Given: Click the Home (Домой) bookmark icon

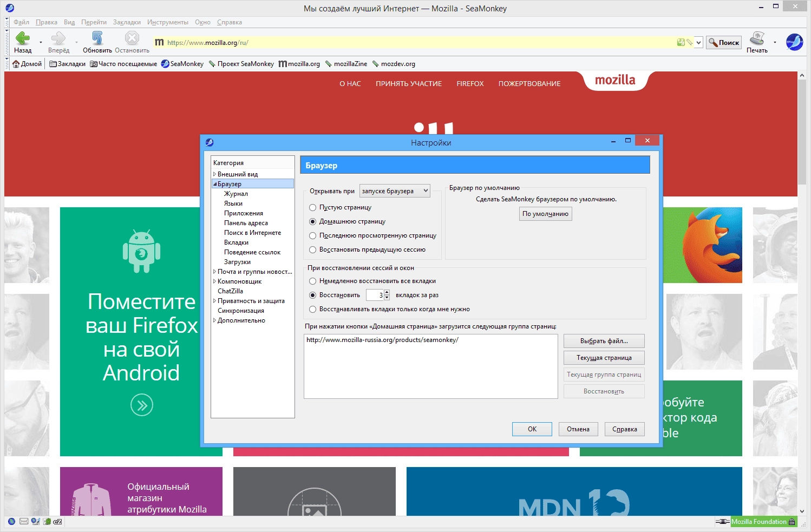Looking at the screenshot, I should [16, 64].
